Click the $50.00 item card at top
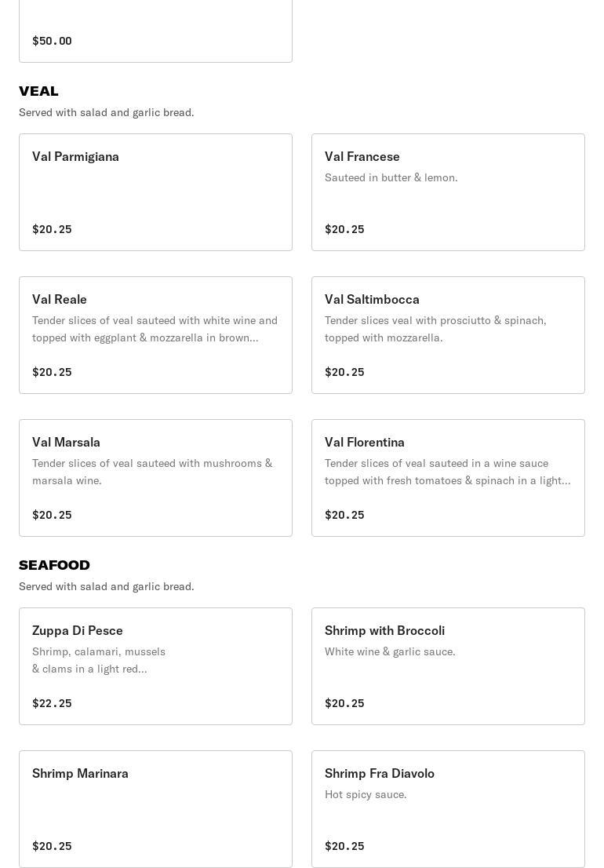Image resolution: width=604 pixels, height=868 pixels. tap(155, 31)
